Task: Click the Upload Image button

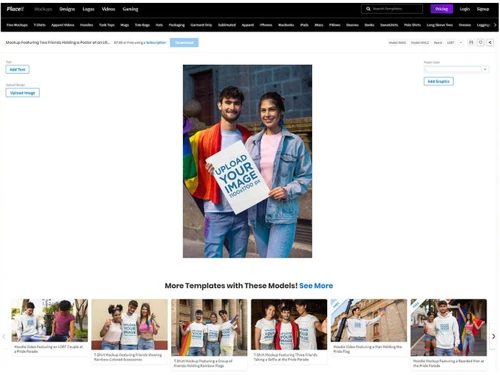Action: tap(22, 93)
